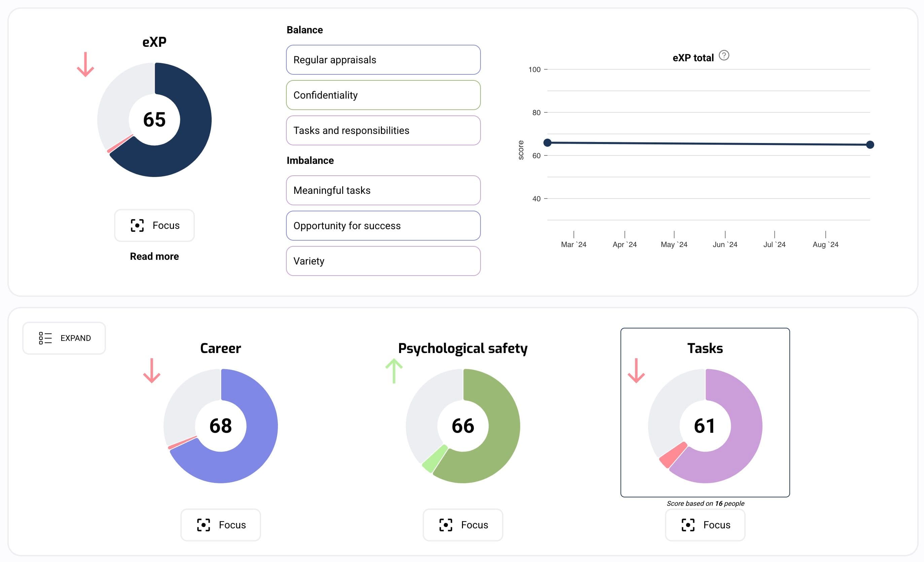Screen dimensions: 924x562
Task: Expand the category list with EXPAND button
Action: [x=64, y=338]
